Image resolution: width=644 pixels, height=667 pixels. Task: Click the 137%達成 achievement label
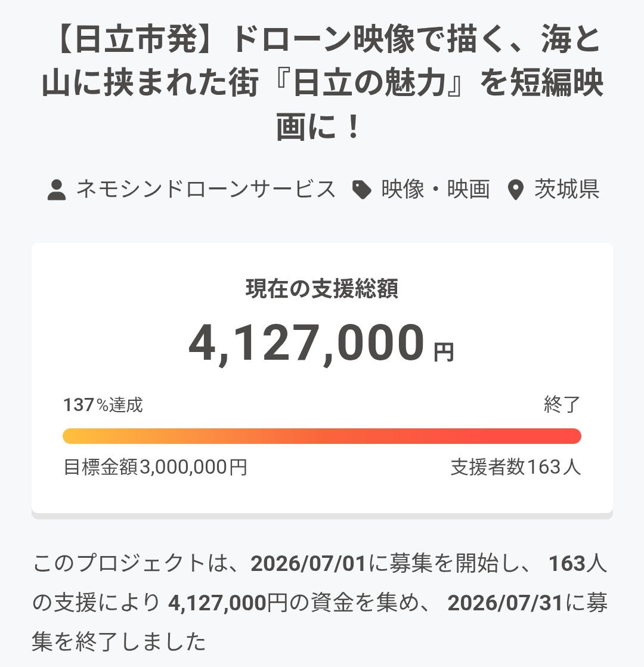[x=103, y=404]
